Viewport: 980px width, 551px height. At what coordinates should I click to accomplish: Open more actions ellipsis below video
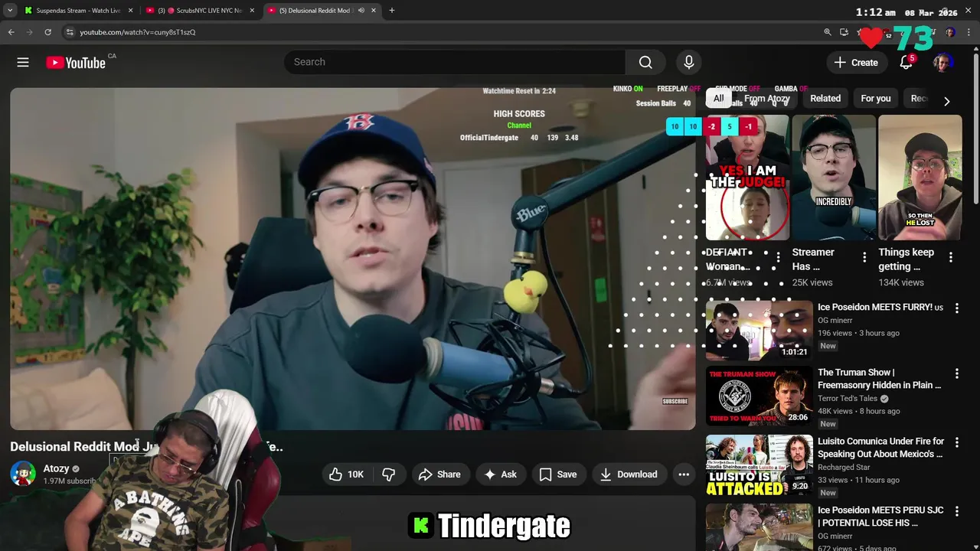point(684,474)
